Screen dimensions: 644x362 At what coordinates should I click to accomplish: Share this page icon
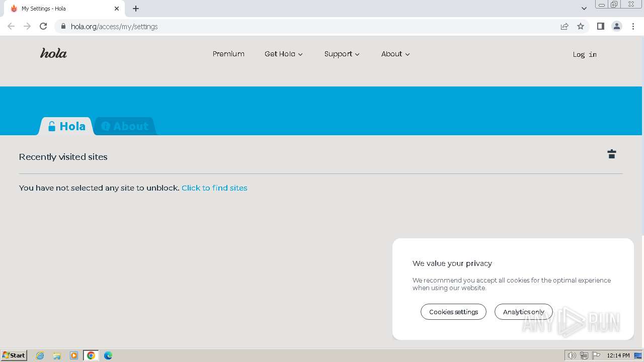point(565,26)
